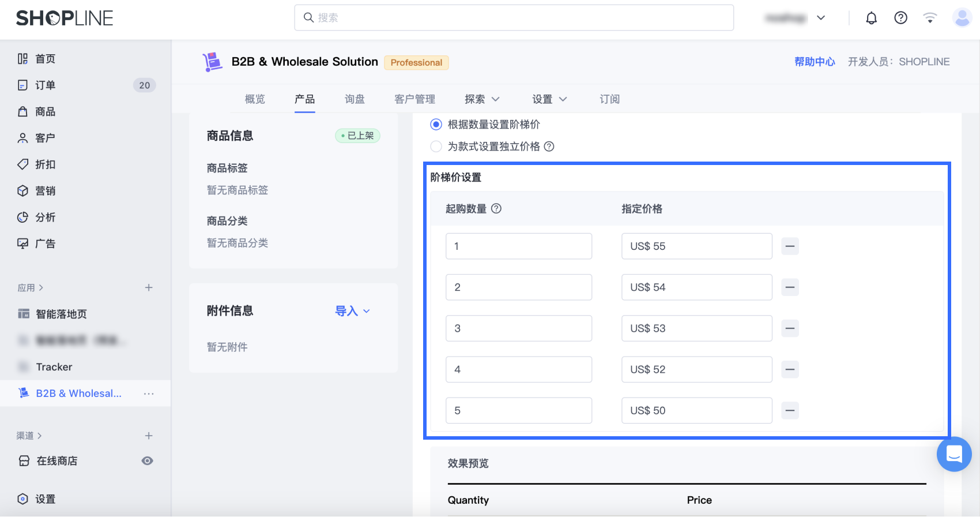
Task: Switch to the 产品 tab
Action: click(x=305, y=99)
